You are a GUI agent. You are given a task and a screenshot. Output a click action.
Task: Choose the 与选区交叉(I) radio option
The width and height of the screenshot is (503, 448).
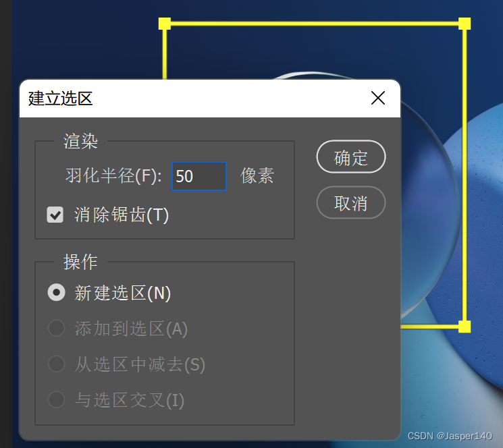(57, 399)
